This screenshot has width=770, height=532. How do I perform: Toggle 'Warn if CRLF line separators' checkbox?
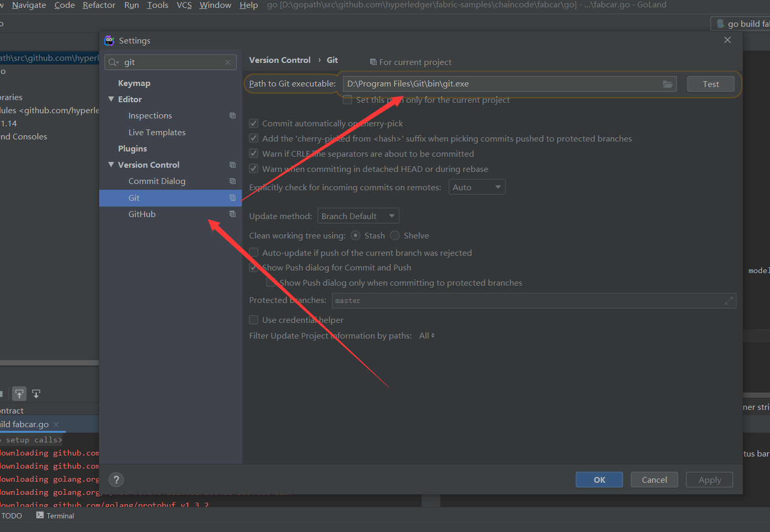[x=254, y=154]
